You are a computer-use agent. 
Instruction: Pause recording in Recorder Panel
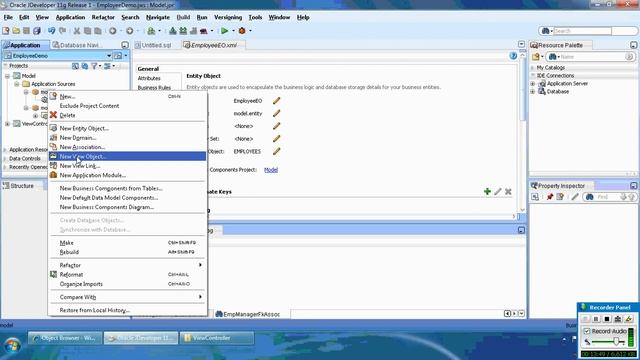596,319
